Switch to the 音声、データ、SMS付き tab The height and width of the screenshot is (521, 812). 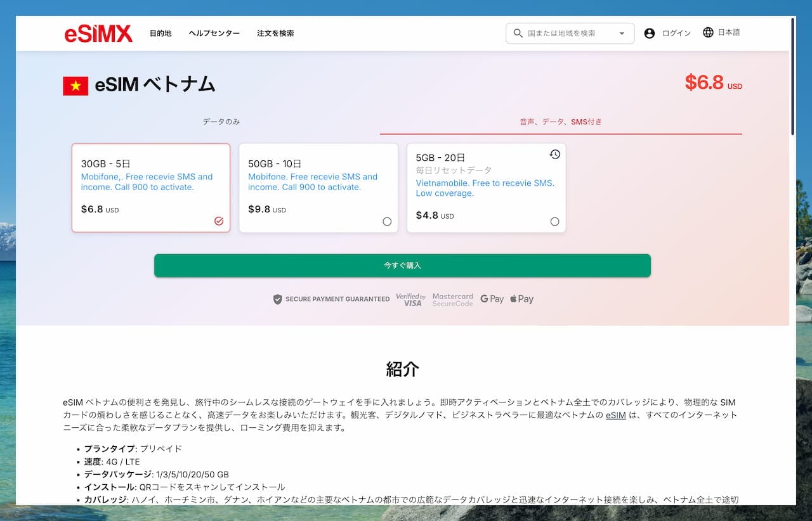pos(561,122)
